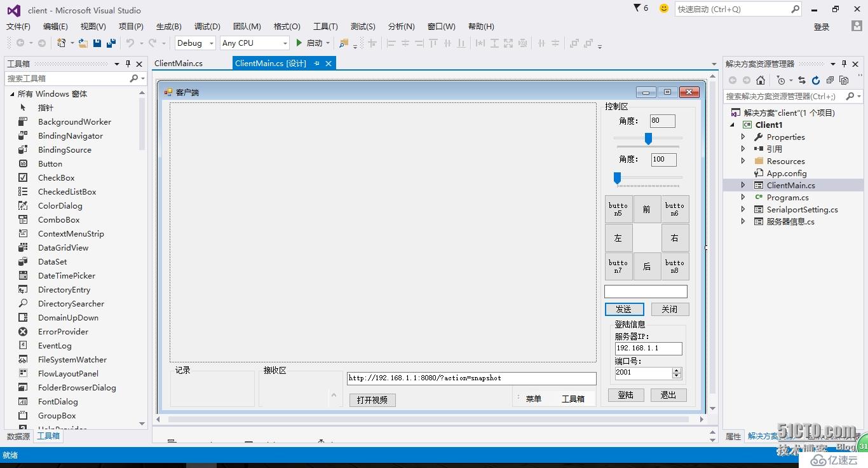Click the feedback smiley face icon
This screenshot has width=868, height=468.
pos(664,8)
